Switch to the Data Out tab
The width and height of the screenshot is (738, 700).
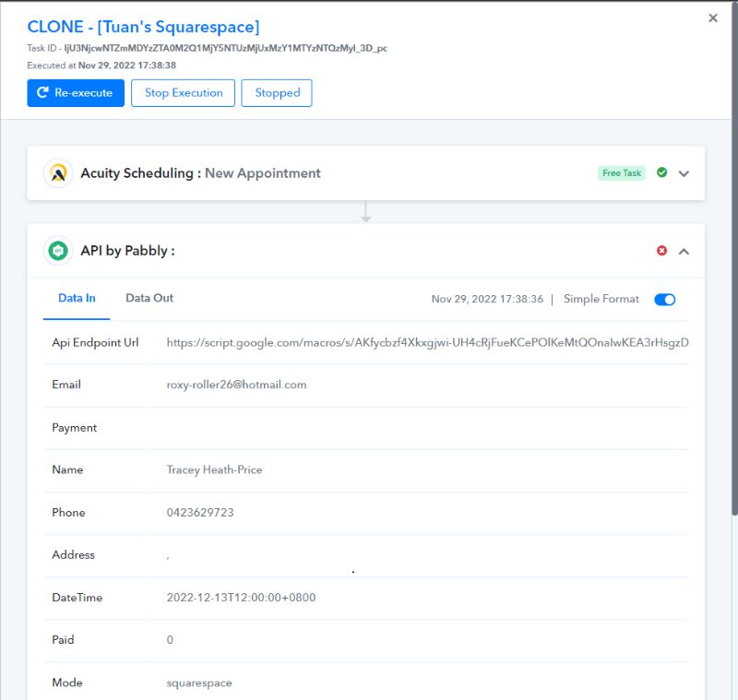coord(149,298)
